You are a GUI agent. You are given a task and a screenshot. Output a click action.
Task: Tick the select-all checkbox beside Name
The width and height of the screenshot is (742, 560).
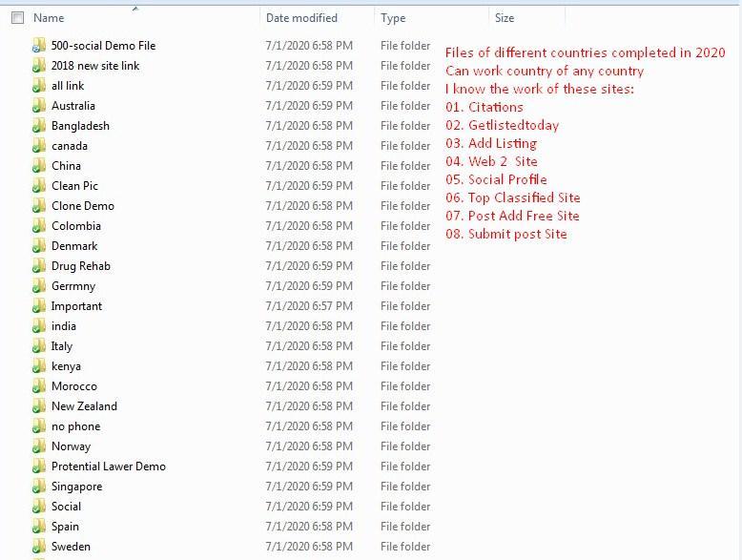coord(17,18)
